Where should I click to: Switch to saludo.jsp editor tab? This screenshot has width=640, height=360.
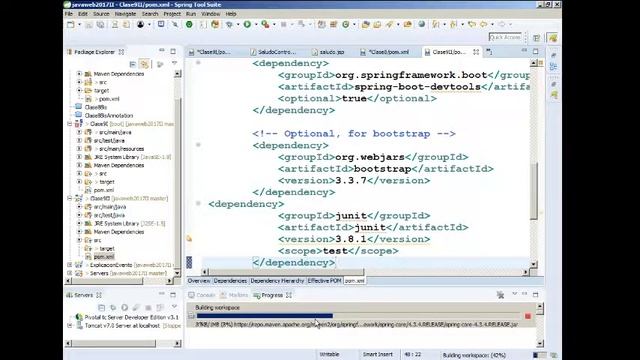328,52
